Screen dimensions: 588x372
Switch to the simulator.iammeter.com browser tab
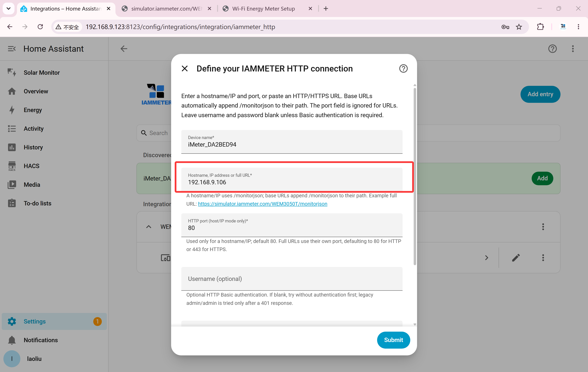tap(167, 9)
